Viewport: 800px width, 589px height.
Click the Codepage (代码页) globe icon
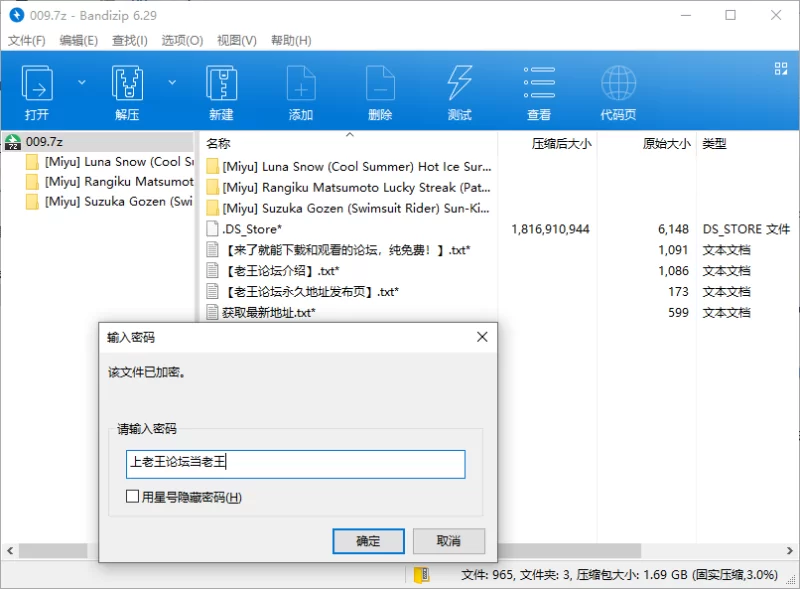click(x=618, y=83)
